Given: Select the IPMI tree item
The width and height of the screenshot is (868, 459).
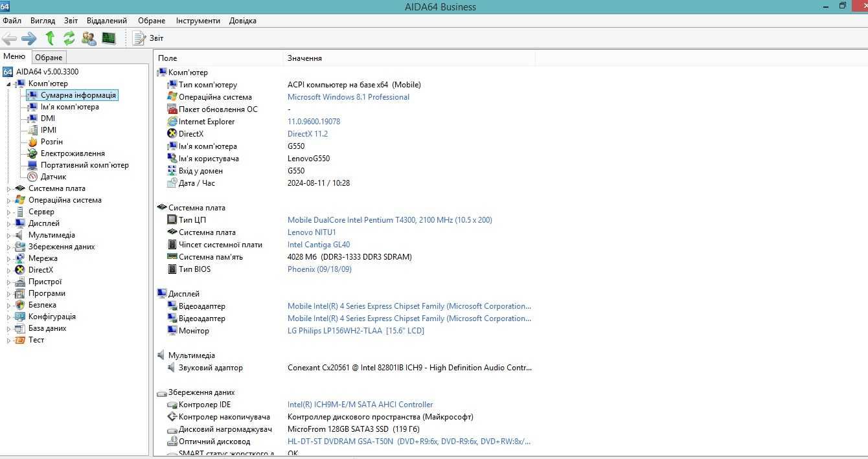Looking at the screenshot, I should 49,130.
